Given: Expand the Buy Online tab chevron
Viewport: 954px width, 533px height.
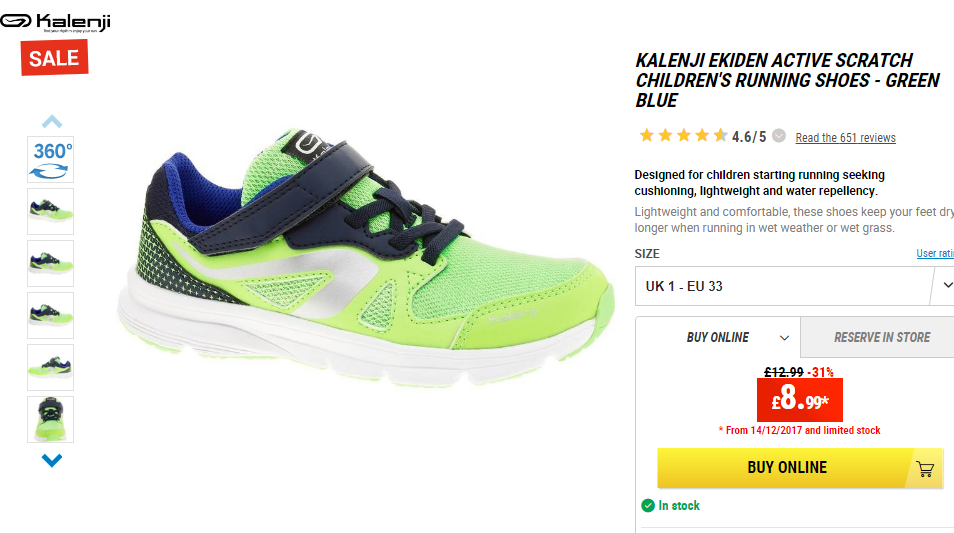Looking at the screenshot, I should (784, 338).
